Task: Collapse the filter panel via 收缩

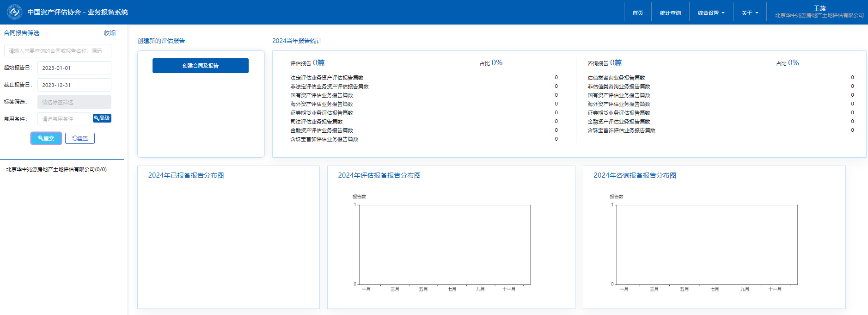Action: (x=110, y=33)
